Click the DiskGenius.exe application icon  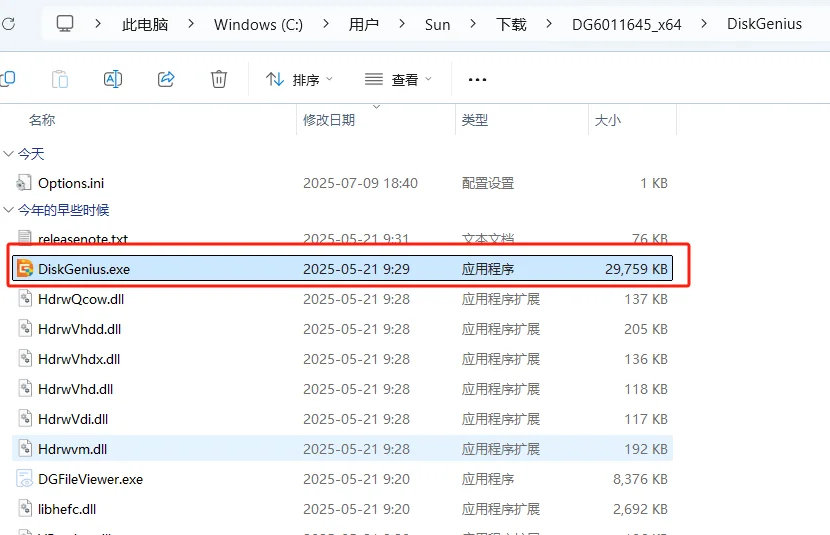tap(24, 269)
